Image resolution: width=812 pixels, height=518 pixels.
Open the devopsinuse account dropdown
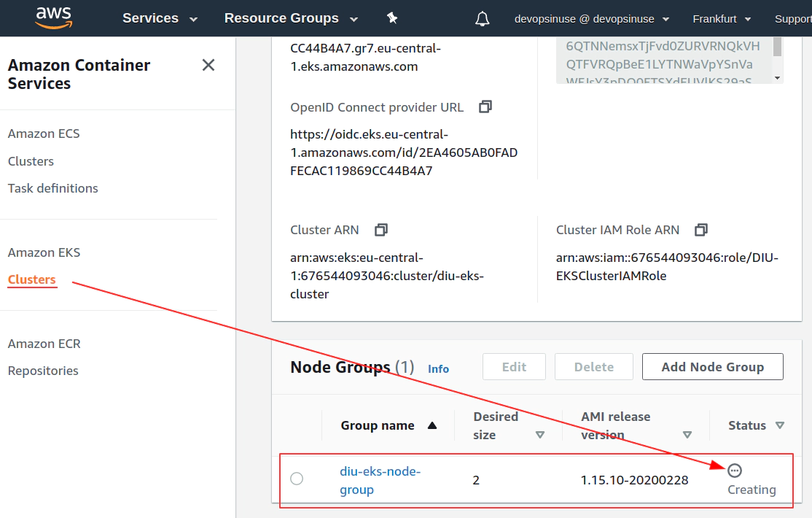(x=591, y=19)
